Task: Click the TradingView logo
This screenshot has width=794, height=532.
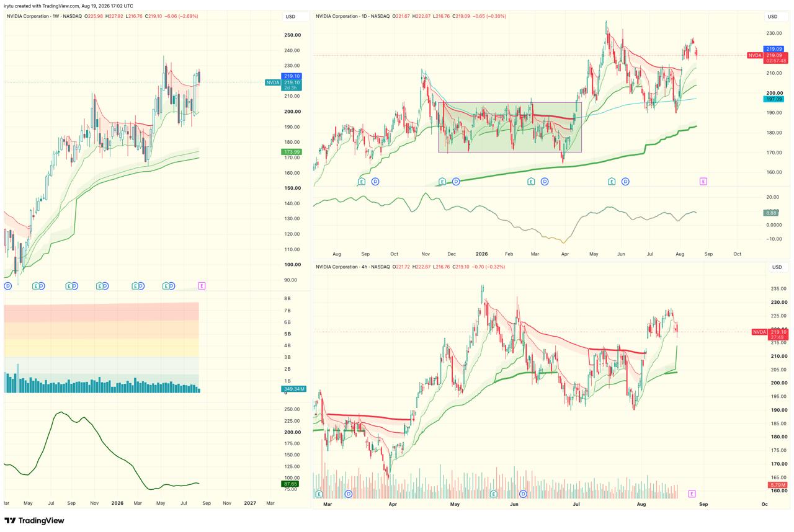Action: click(34, 520)
